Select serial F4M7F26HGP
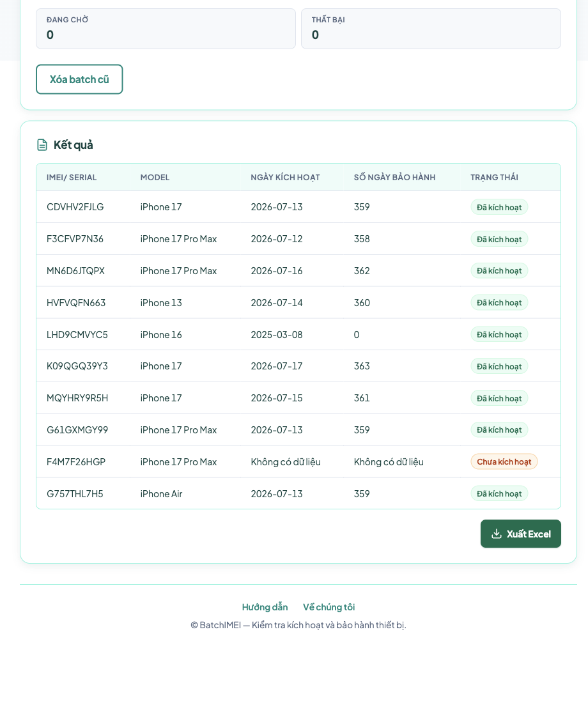The height and width of the screenshot is (703, 588). [76, 462]
